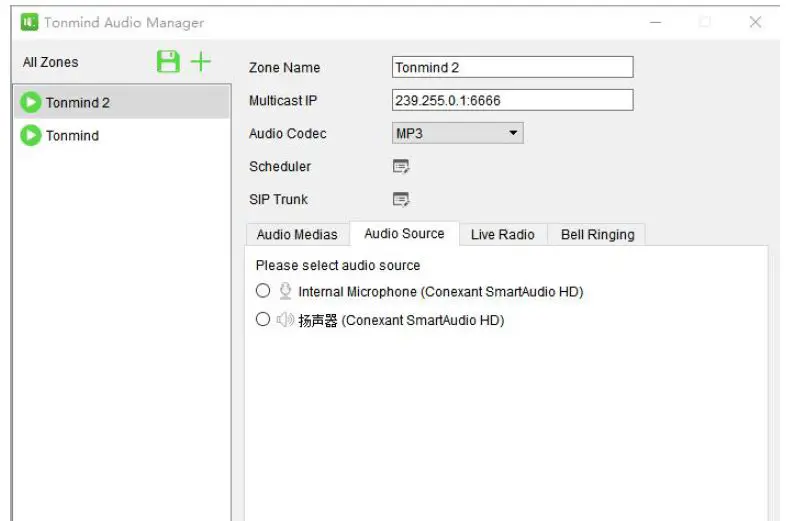Click Internal Microphone (Conexant SmartAudio HD) label
Screen dimensions: 788x521
pyautogui.click(x=441, y=292)
